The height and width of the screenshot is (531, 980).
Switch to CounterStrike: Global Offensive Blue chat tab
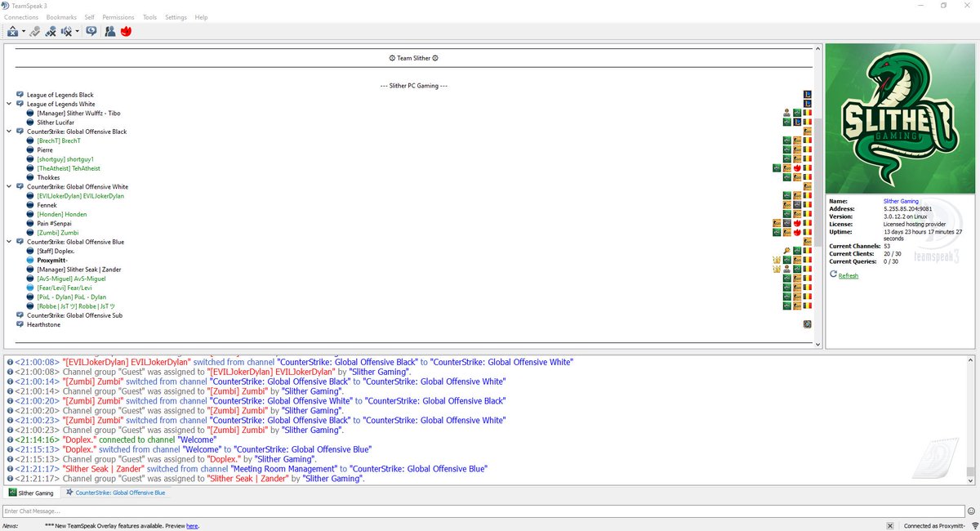pos(115,493)
